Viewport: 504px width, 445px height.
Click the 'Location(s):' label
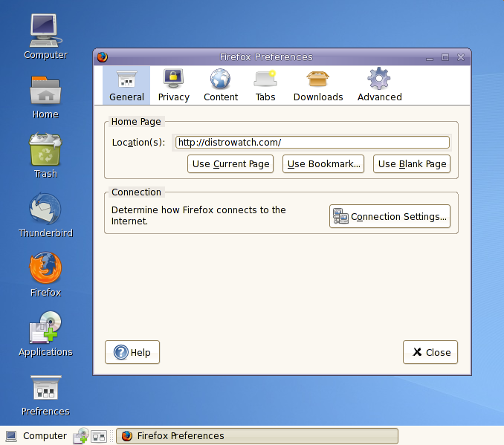pos(138,143)
